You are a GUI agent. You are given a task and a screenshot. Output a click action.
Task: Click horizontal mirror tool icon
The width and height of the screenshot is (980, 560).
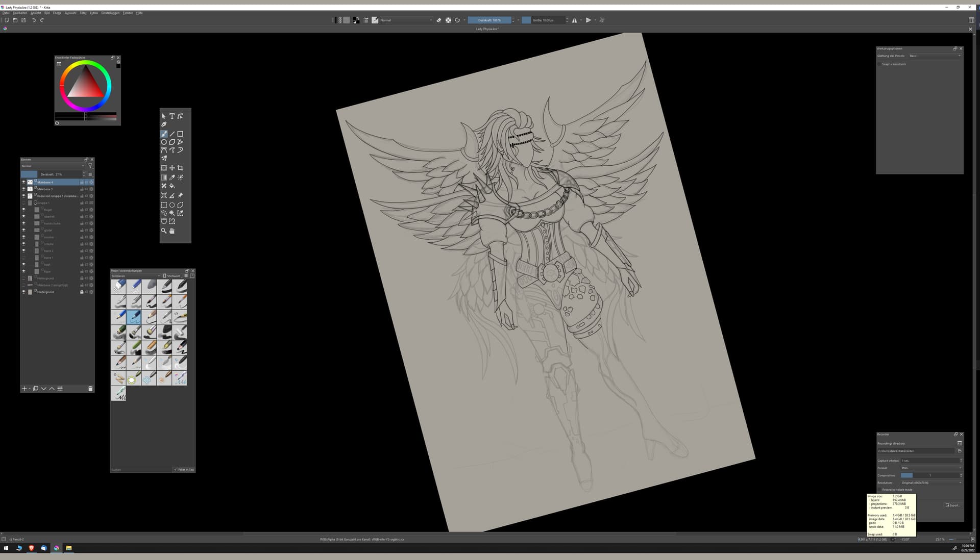575,20
